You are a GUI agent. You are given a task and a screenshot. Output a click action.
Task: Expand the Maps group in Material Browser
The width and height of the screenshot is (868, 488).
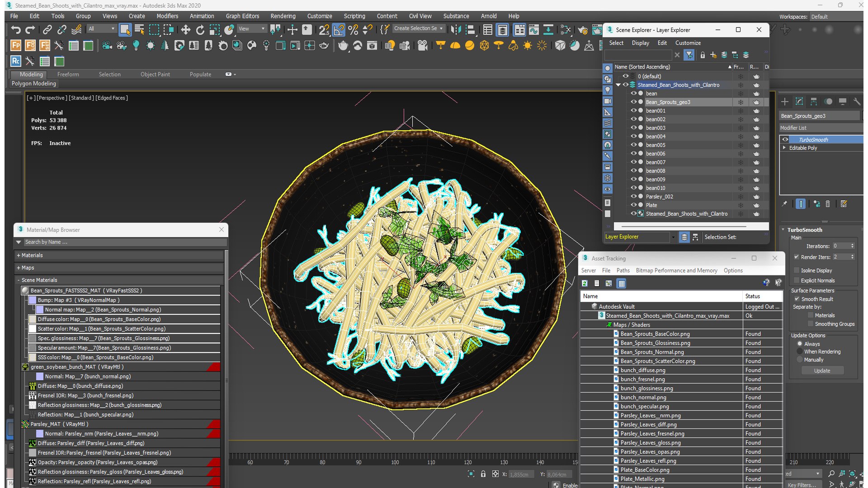click(19, 267)
